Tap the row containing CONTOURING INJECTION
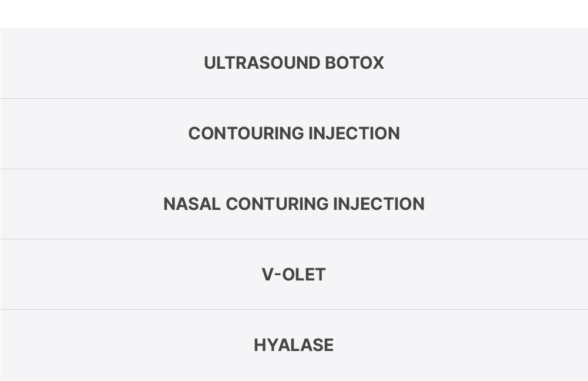This screenshot has height=381, width=588. coord(294,133)
